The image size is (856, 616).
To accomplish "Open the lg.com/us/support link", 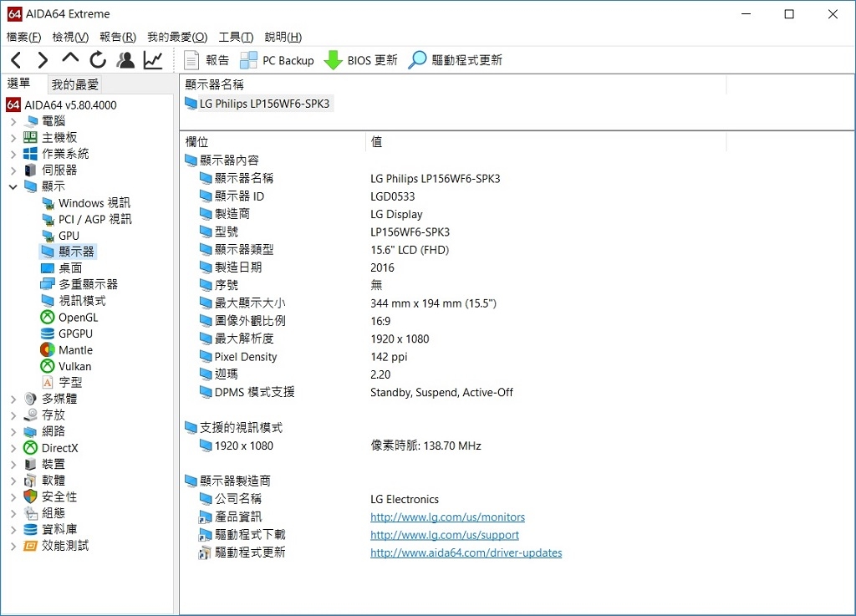I will pyautogui.click(x=445, y=535).
